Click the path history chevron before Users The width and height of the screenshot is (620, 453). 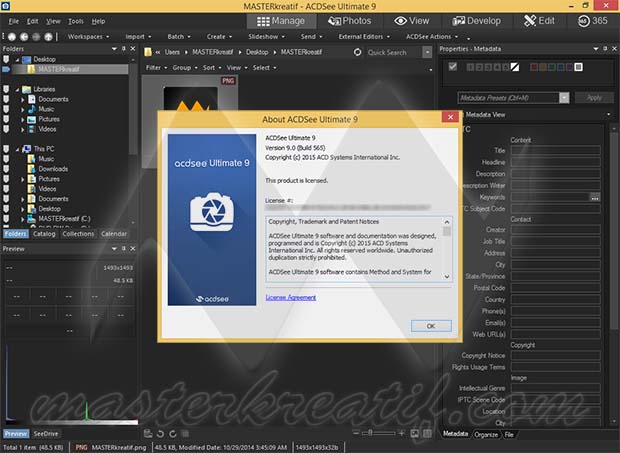(x=158, y=52)
